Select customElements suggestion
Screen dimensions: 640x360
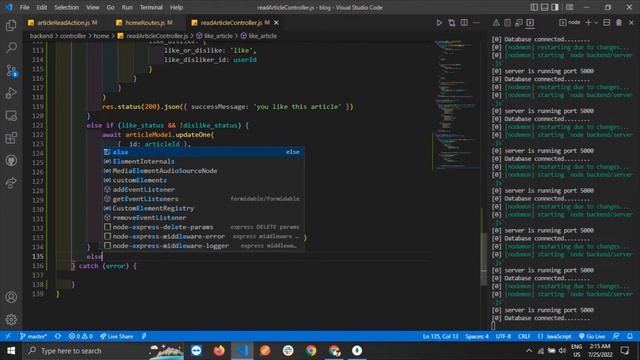(203, 180)
